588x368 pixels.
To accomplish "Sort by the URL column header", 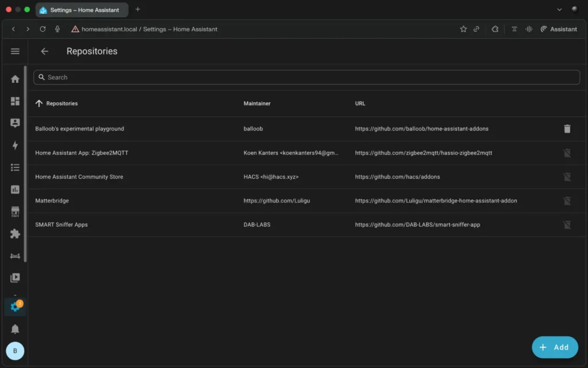I will 360,103.
